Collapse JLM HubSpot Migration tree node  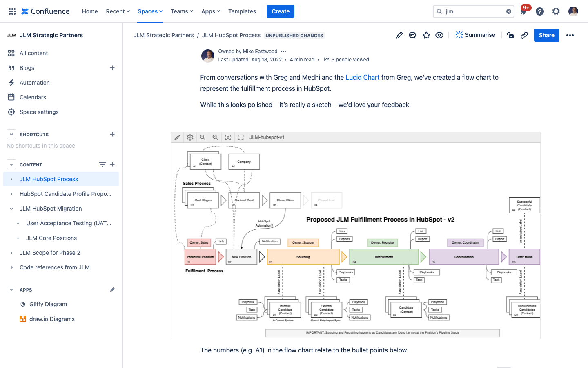pyautogui.click(x=11, y=209)
